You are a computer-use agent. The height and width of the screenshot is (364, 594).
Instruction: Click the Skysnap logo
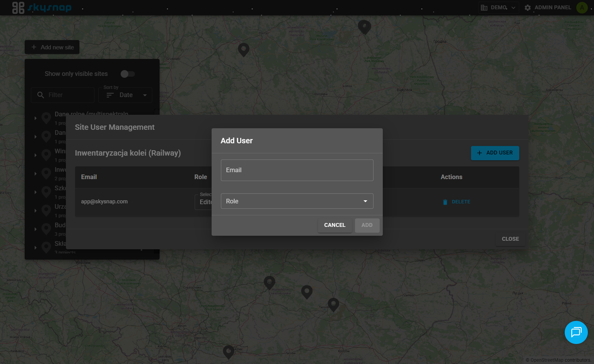[42, 7]
